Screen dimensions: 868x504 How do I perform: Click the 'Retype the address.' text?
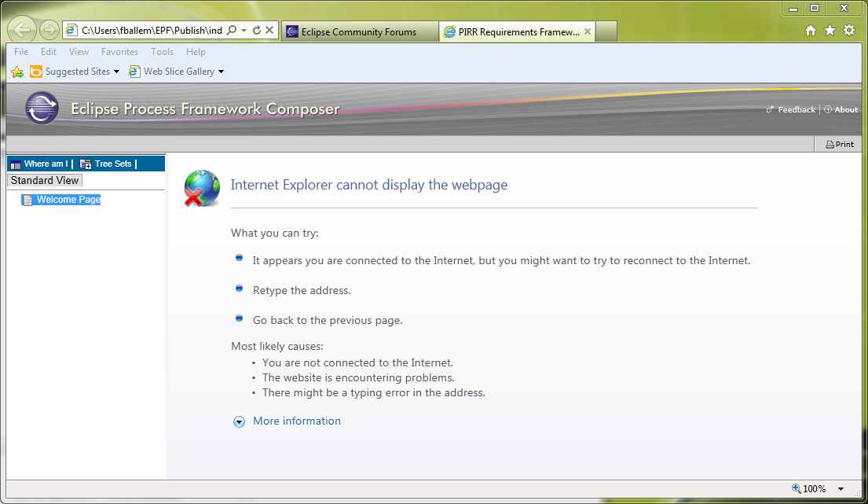pyautogui.click(x=302, y=290)
